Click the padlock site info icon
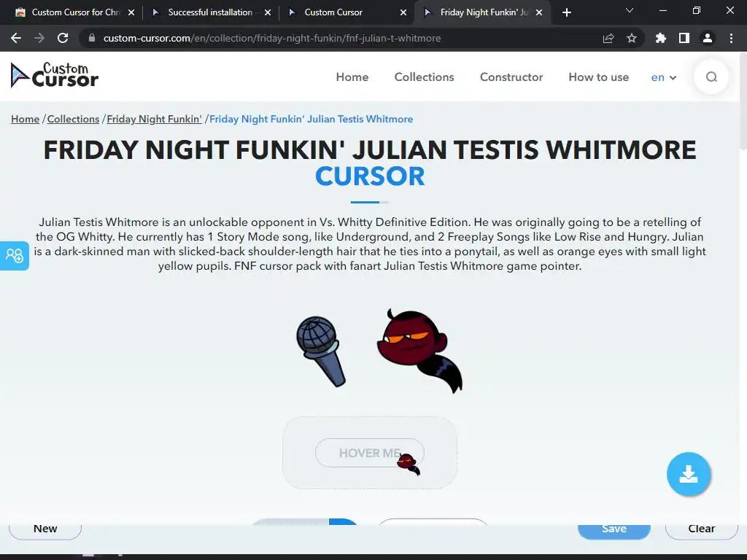This screenshot has width=747, height=560. point(92,38)
